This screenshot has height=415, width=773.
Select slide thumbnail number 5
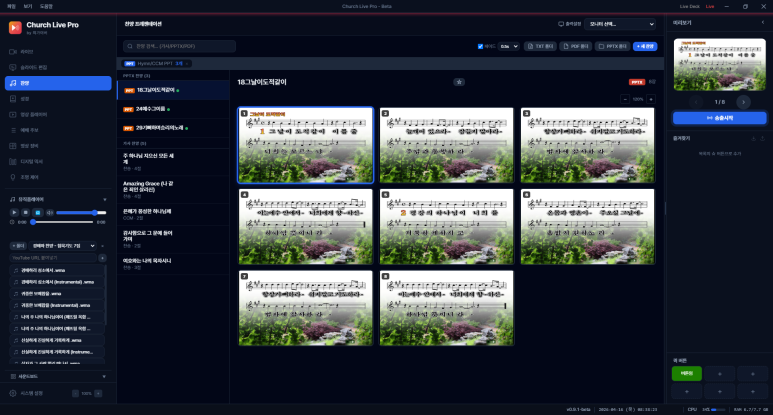click(x=447, y=227)
